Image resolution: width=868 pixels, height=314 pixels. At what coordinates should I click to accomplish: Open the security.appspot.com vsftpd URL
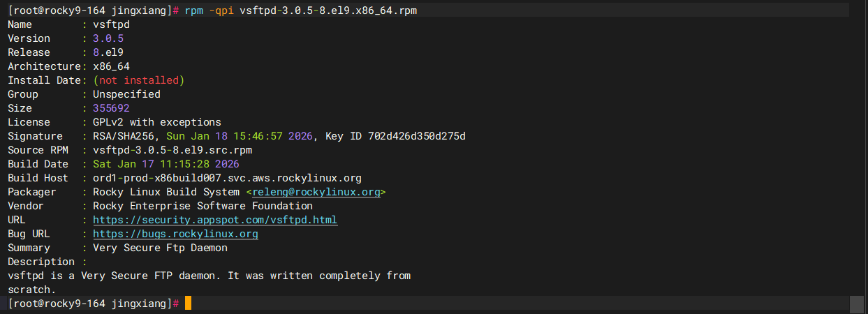215,220
